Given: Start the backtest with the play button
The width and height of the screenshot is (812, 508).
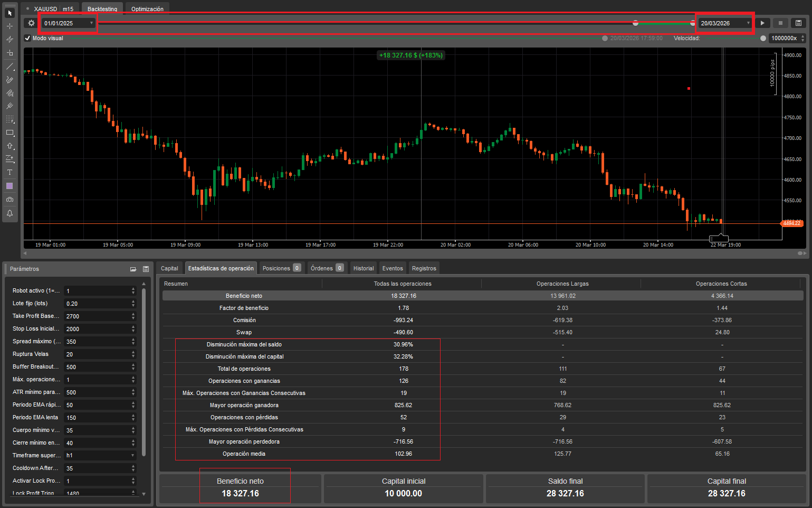Looking at the screenshot, I should [762, 23].
